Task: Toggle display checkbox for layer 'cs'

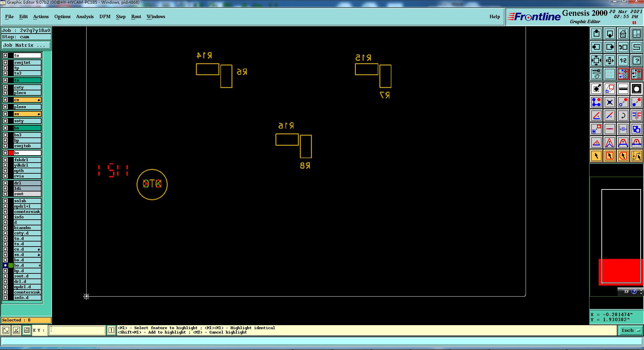Action: pyautogui.click(x=5, y=100)
